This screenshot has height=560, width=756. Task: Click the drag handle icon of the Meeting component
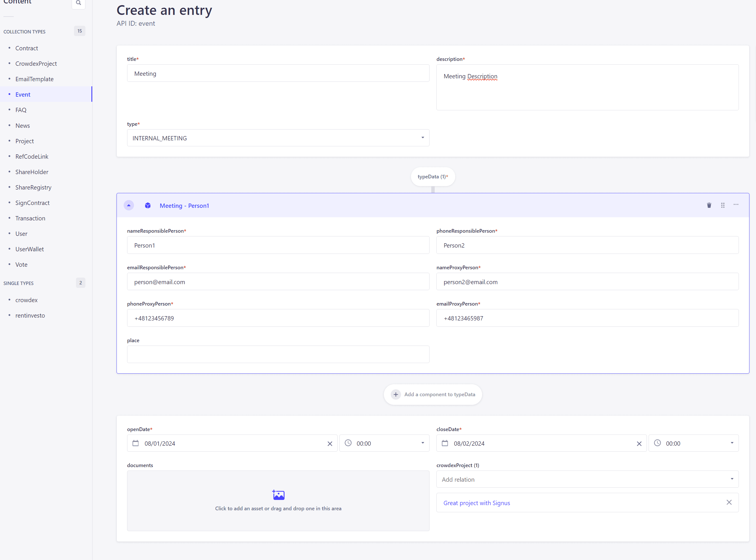pyautogui.click(x=723, y=205)
